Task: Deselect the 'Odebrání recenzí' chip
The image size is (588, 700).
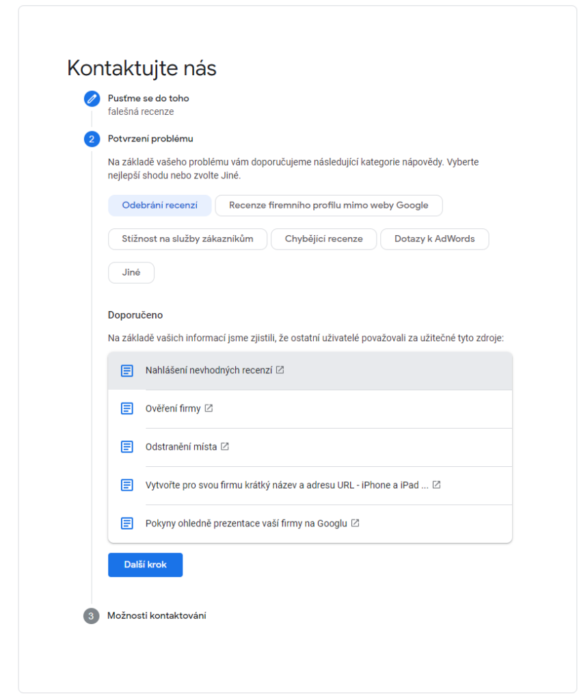Action: pyautogui.click(x=159, y=205)
